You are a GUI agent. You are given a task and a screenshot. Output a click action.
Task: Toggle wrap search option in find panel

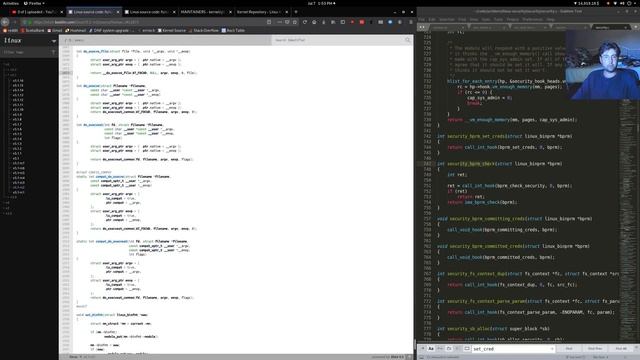click(449, 349)
